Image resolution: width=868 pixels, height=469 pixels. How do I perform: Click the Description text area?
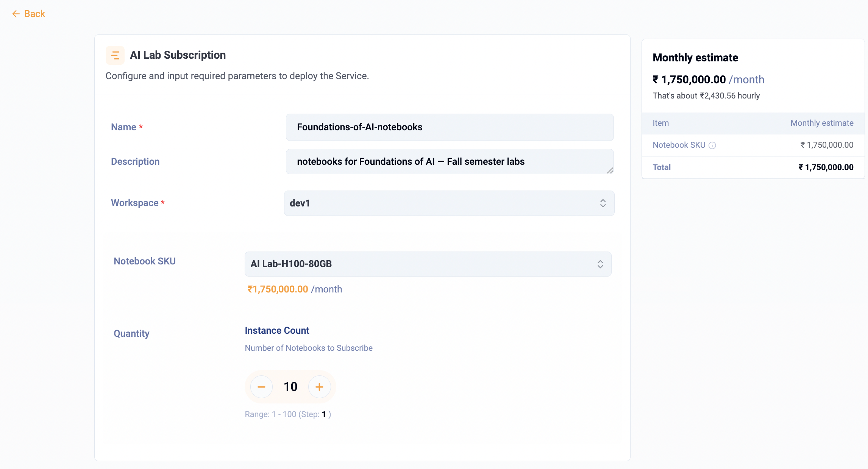(450, 162)
